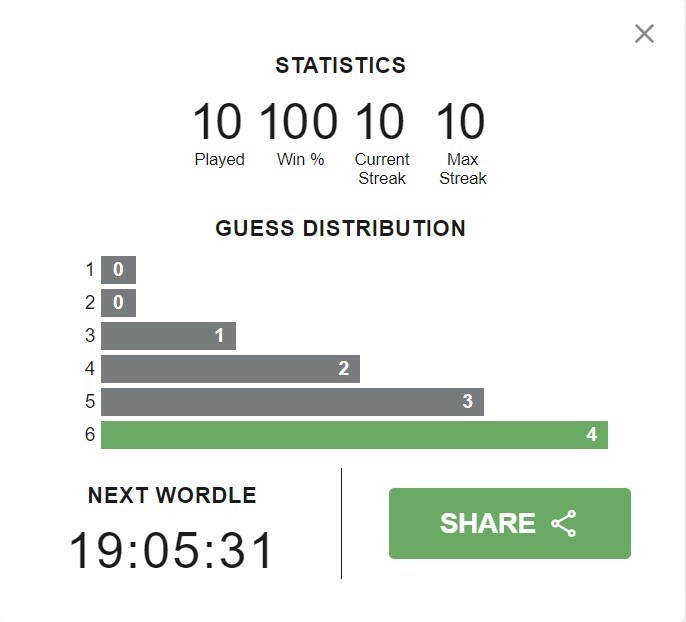Screen dimensions: 686x622
Task: Click the Max Streak label
Action: pyautogui.click(x=463, y=169)
